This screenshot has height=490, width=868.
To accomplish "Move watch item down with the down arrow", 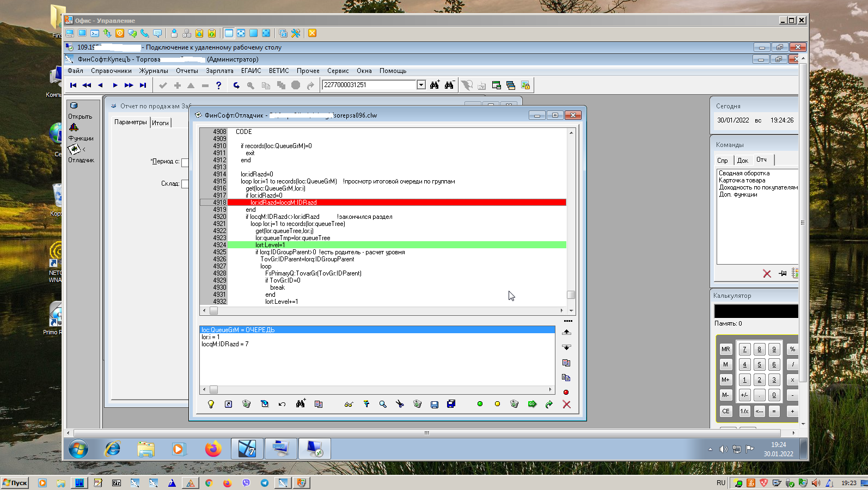I will [566, 347].
